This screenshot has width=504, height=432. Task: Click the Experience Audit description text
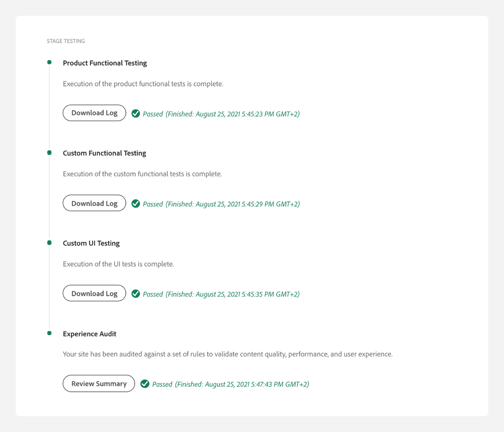[x=228, y=354]
